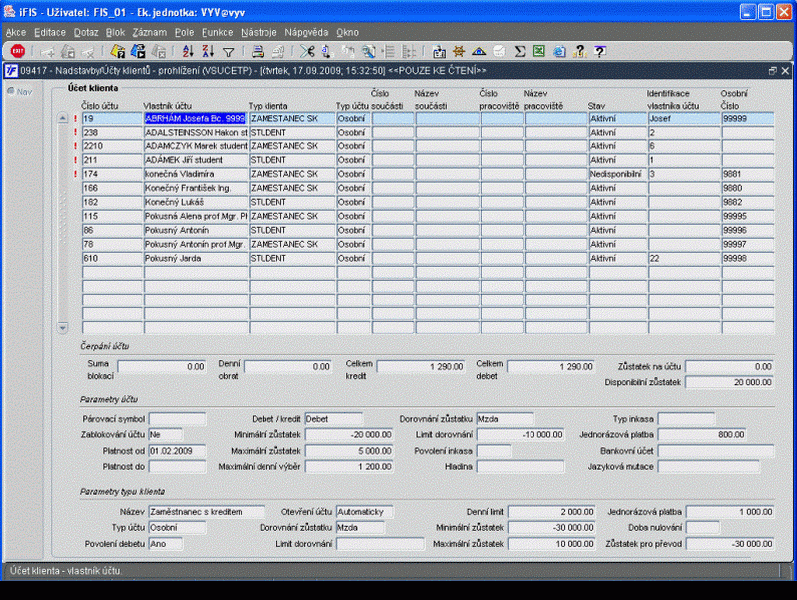The height and width of the screenshot is (600, 797).
Task: Click the funnel filter icon
Action: 228,51
